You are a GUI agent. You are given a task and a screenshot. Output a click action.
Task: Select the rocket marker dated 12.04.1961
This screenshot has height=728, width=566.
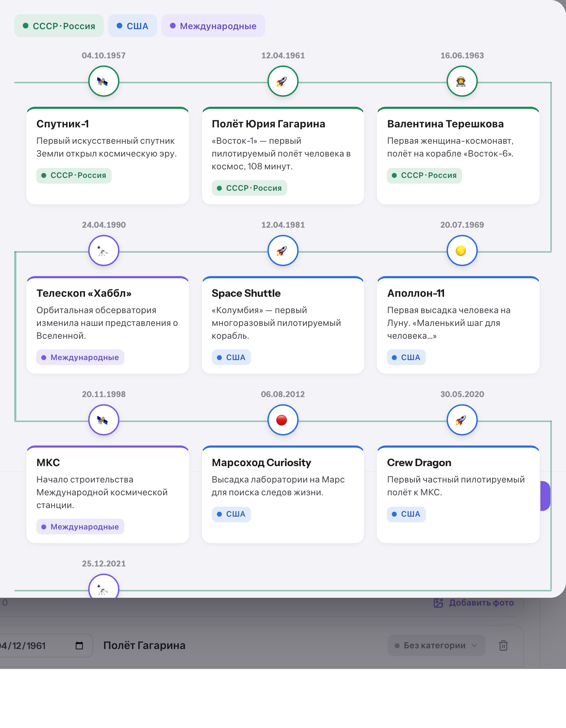point(283,81)
